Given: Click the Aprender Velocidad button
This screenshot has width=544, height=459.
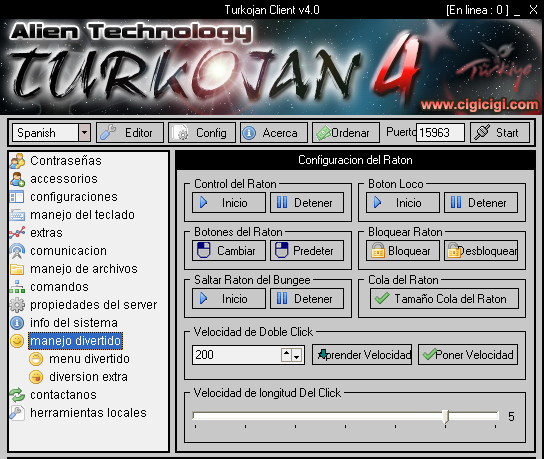Looking at the screenshot, I should coord(362,355).
